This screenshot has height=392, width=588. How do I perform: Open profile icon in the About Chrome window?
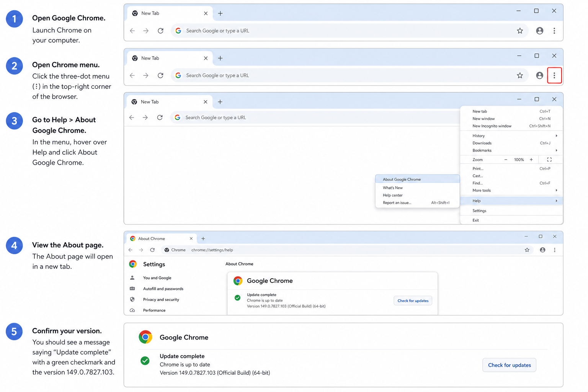pyautogui.click(x=542, y=250)
